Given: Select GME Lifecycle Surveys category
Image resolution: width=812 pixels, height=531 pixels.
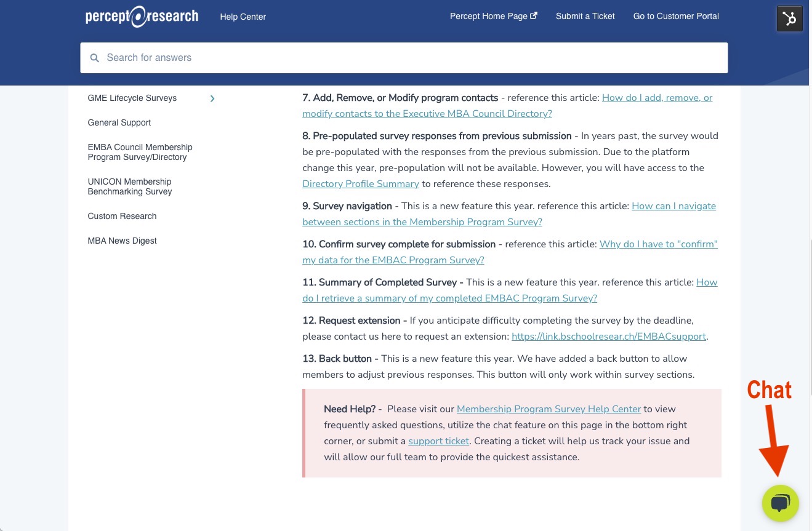Looking at the screenshot, I should (x=132, y=98).
